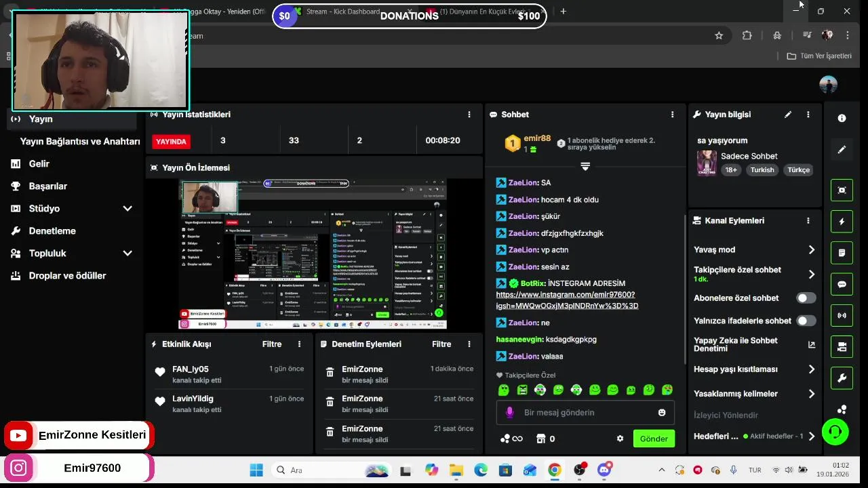Click stream preview thumbnail
The image size is (868, 488).
tap(313, 254)
